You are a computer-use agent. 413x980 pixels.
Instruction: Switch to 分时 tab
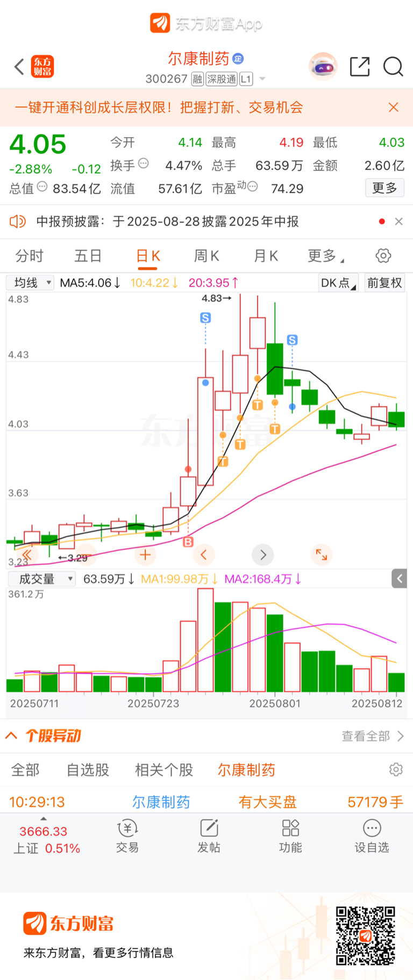30,256
